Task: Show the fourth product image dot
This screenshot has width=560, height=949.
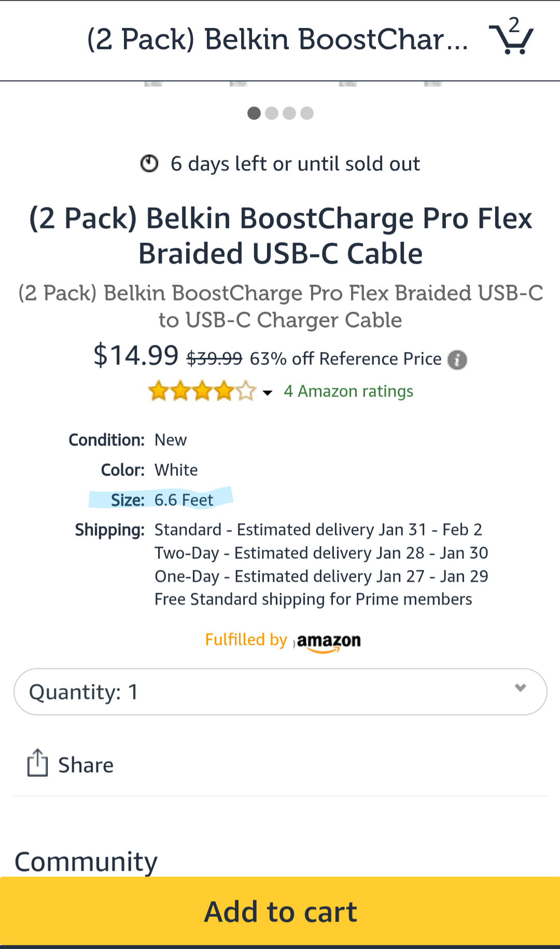Action: (307, 113)
